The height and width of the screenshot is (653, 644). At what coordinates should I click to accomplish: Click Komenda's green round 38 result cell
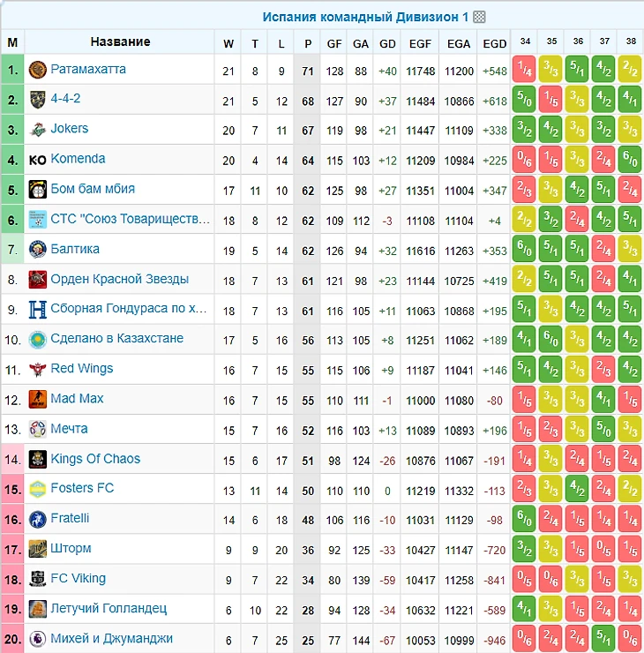click(631, 160)
